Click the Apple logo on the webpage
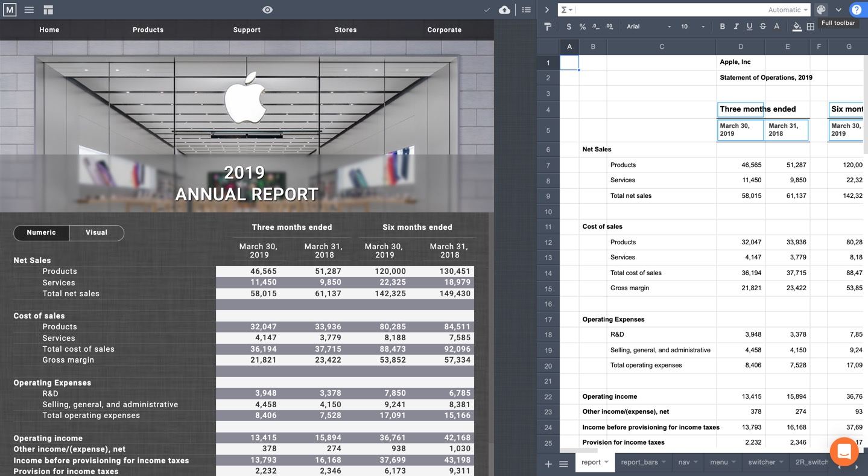 [x=246, y=98]
